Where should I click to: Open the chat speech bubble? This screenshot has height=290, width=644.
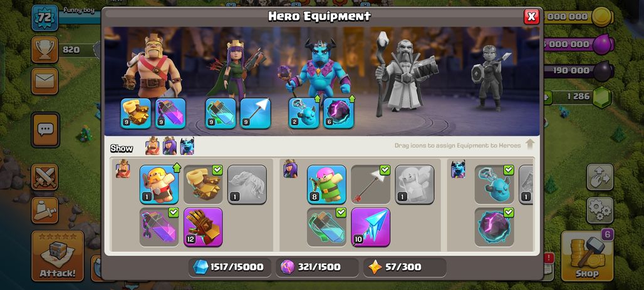[45, 130]
